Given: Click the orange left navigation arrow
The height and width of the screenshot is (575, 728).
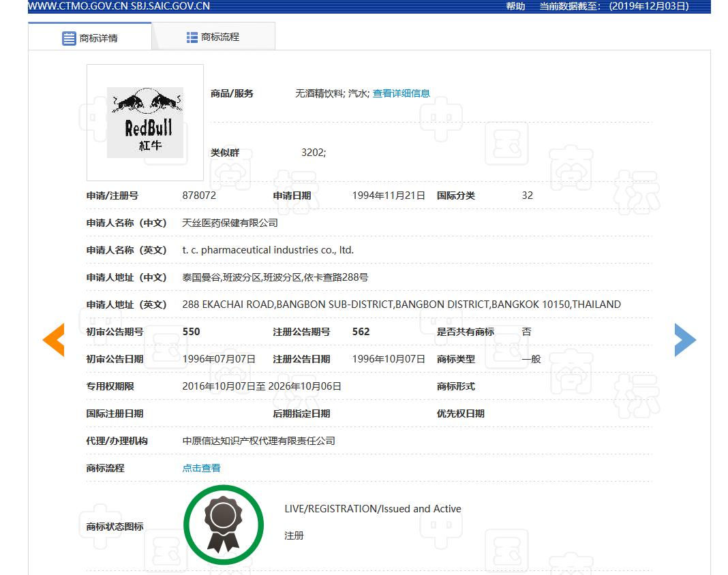Looking at the screenshot, I should point(53,340).
